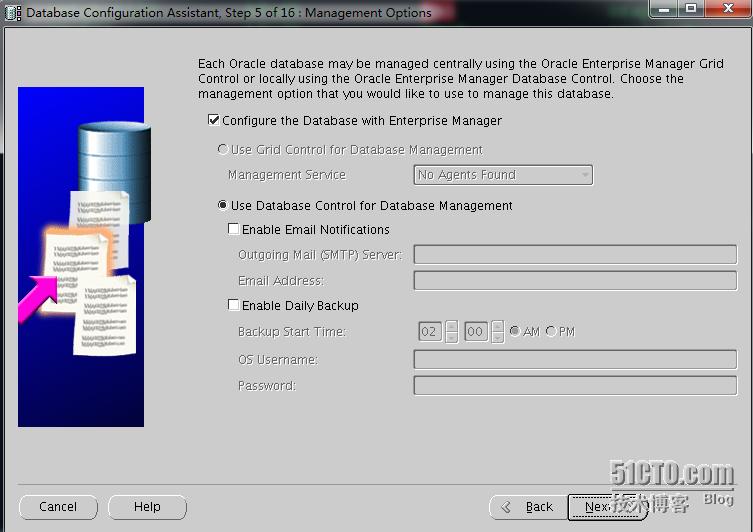
Task: Click the Management Service label
Action: coord(287,175)
